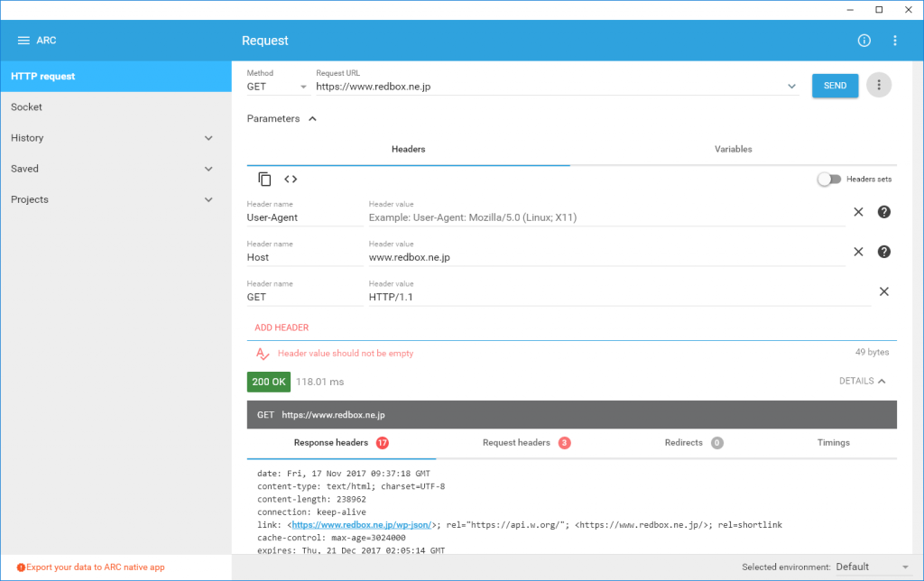Switch to the Variables tab
The height and width of the screenshot is (581, 924).
click(x=733, y=149)
